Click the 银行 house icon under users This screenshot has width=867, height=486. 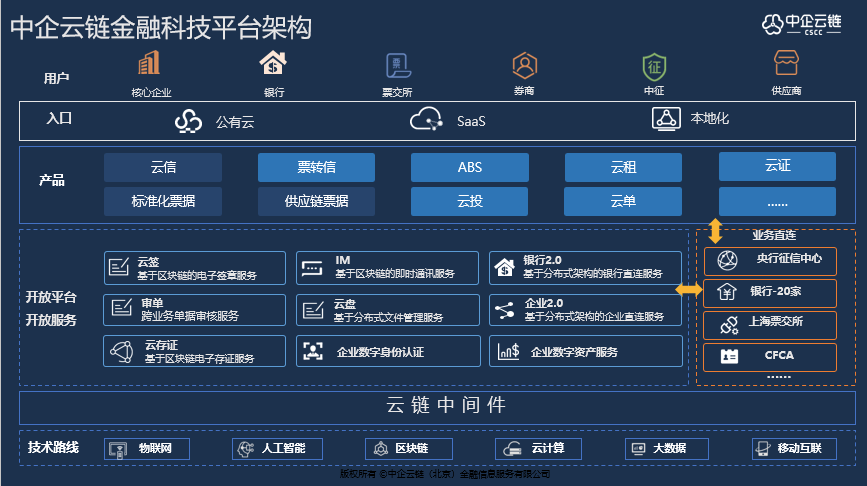pos(273,62)
